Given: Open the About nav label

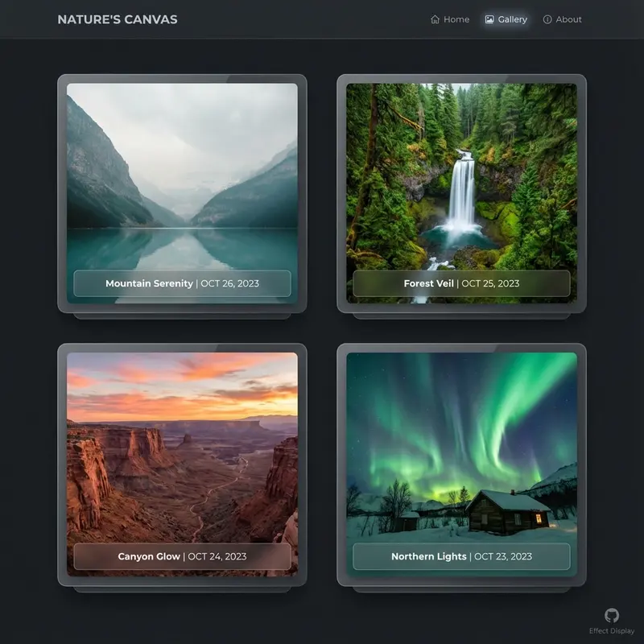Looking at the screenshot, I should coord(568,19).
